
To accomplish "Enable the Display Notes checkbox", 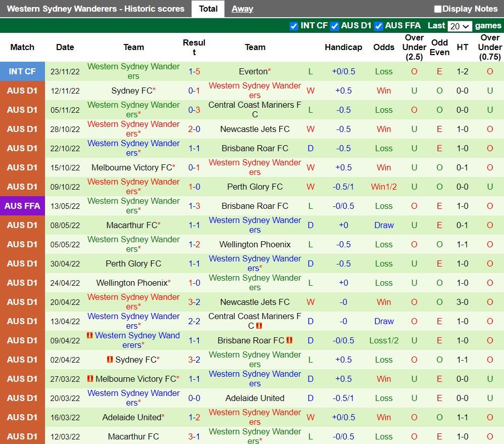I will click(x=438, y=9).
